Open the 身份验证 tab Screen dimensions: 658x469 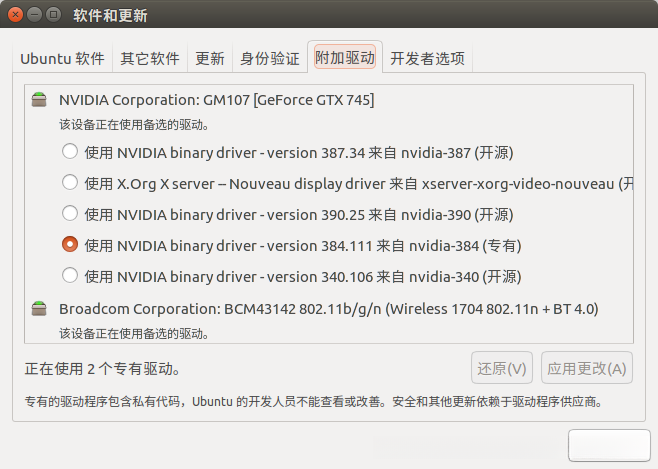click(270, 58)
